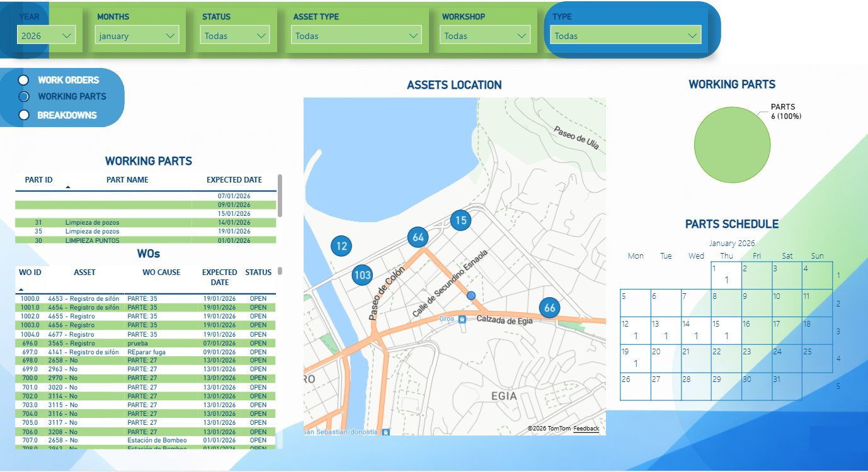Image resolution: width=868 pixels, height=472 pixels.
Task: Open cluster marker 64 on the map
Action: point(418,237)
